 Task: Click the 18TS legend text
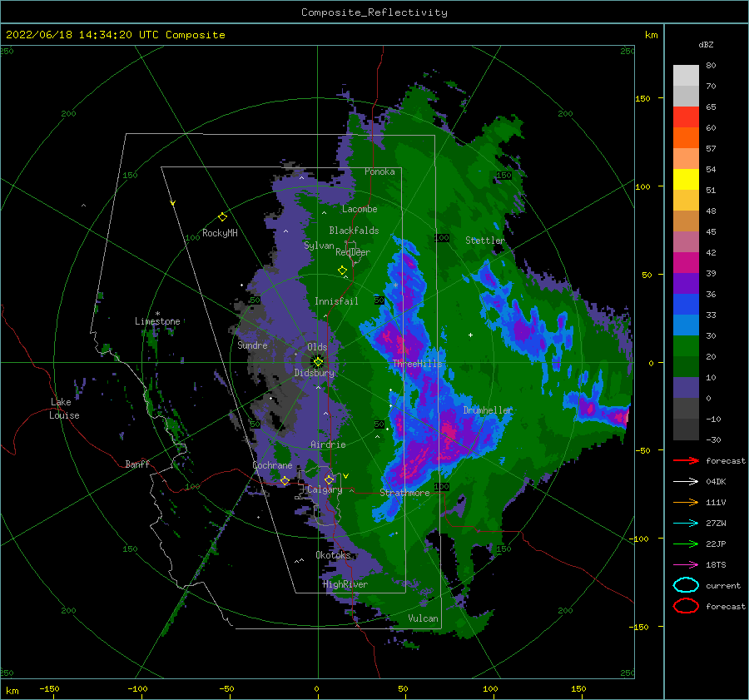pyautogui.click(x=716, y=565)
